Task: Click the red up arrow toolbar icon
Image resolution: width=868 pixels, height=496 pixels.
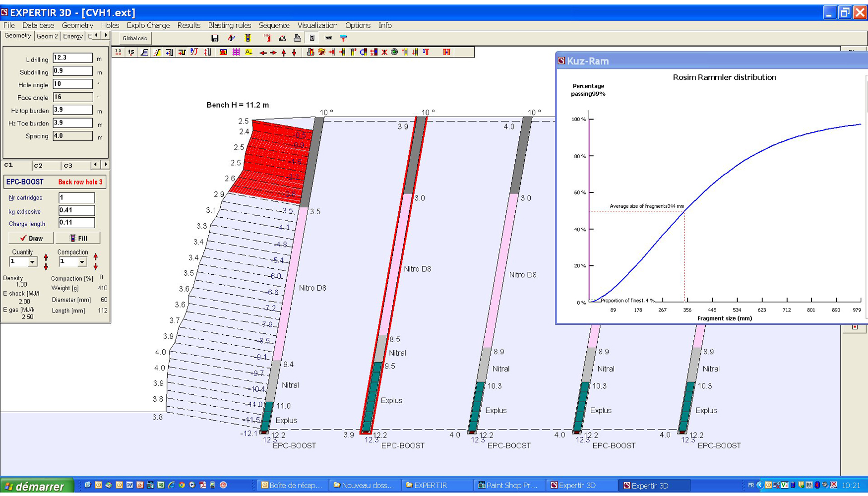Action: (284, 53)
